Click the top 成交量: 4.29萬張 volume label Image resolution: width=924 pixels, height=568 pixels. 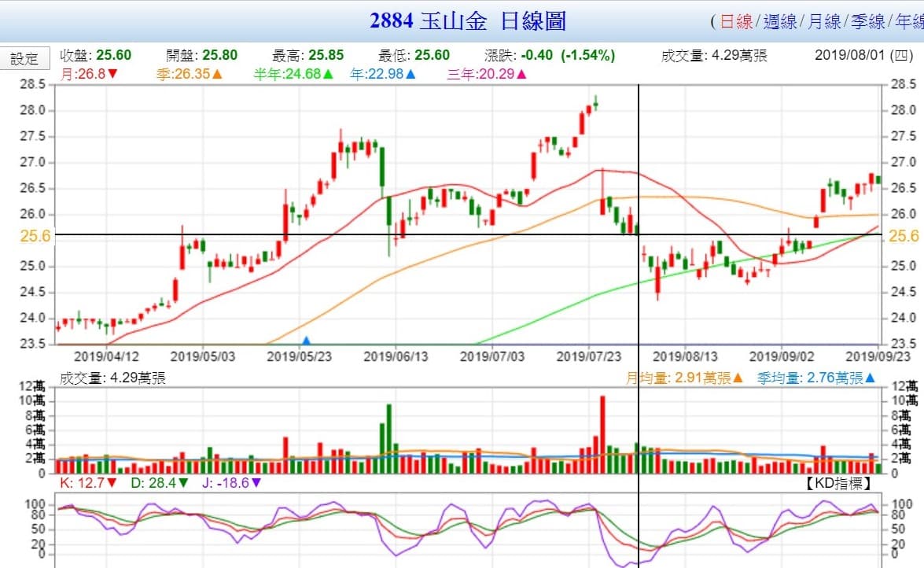pyautogui.click(x=714, y=55)
